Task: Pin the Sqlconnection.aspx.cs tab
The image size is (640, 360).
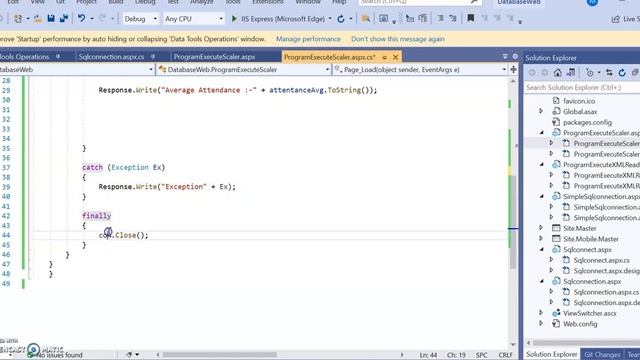Action: pos(153,57)
